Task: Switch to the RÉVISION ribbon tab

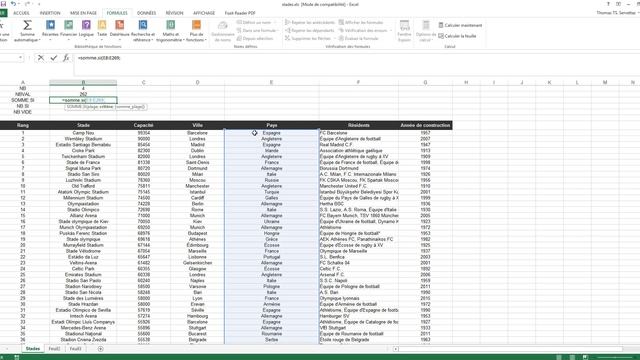Action: (174, 13)
